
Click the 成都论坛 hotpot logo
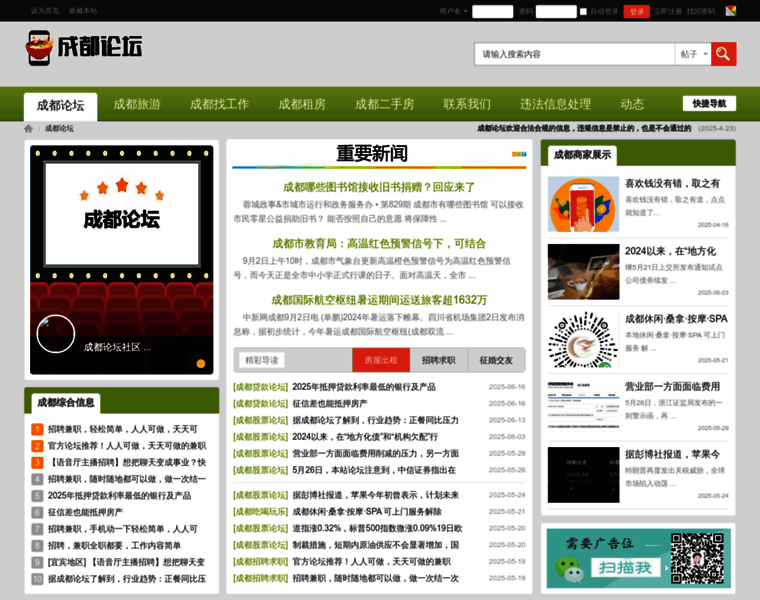[84, 47]
